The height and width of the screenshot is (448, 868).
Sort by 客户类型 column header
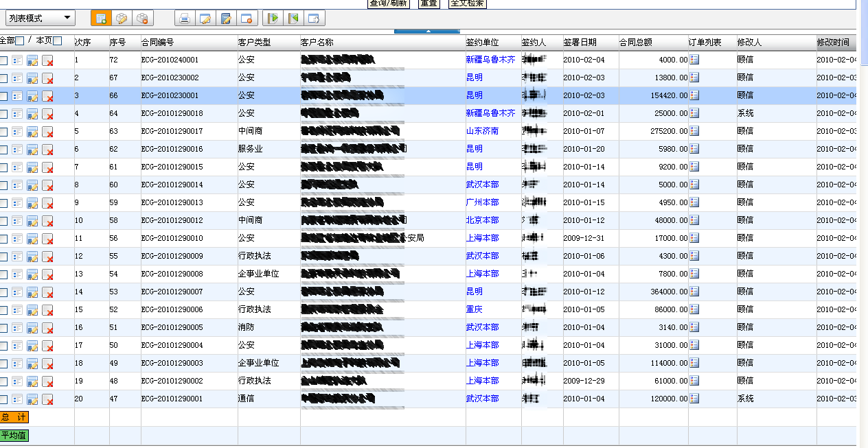254,43
